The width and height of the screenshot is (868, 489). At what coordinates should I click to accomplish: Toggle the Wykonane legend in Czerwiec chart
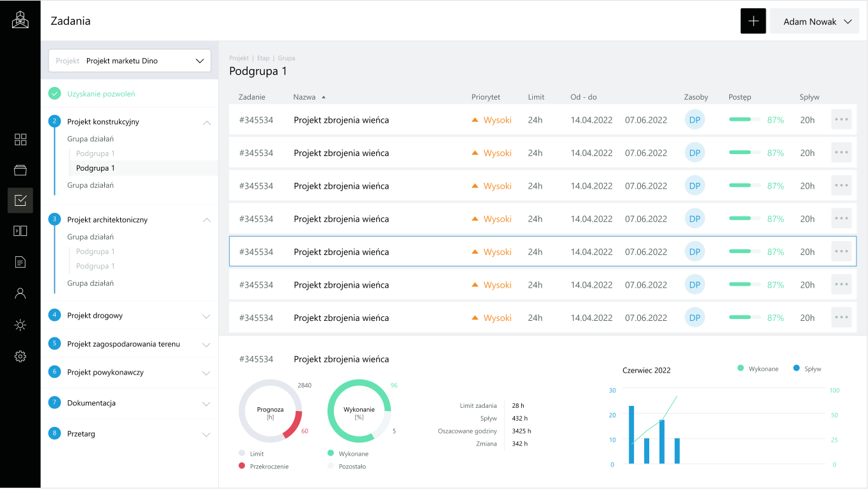(x=758, y=369)
